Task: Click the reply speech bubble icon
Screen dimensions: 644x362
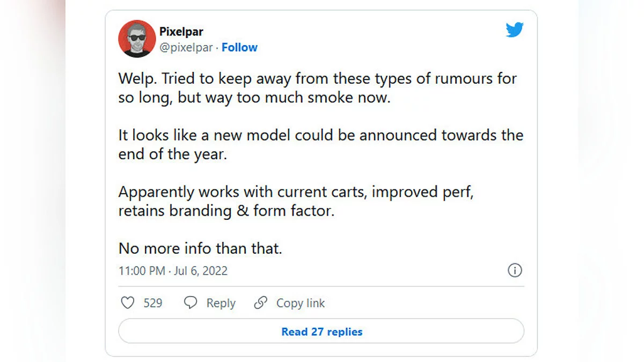Action: 191,303
